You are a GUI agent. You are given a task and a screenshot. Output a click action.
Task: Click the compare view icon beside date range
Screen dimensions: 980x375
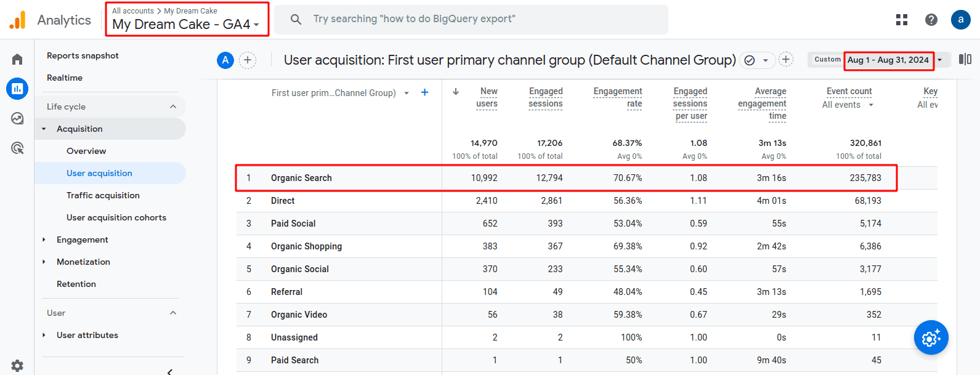click(965, 59)
